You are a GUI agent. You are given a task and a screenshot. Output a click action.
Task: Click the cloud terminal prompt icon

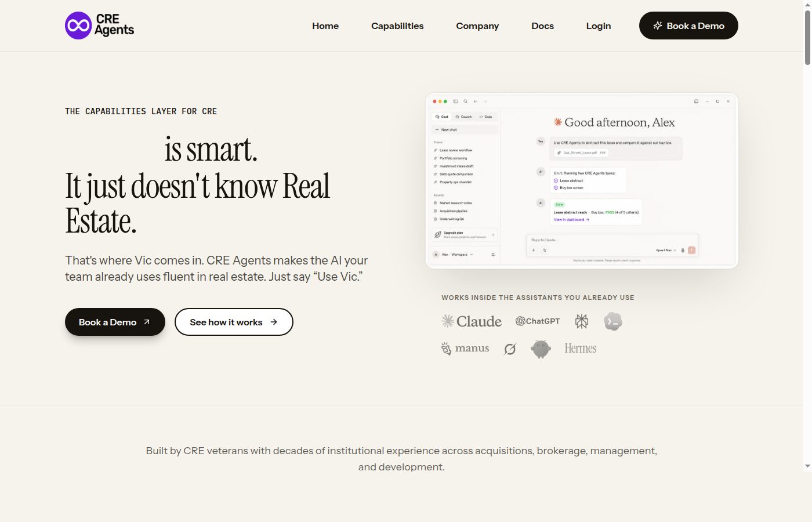tap(613, 321)
